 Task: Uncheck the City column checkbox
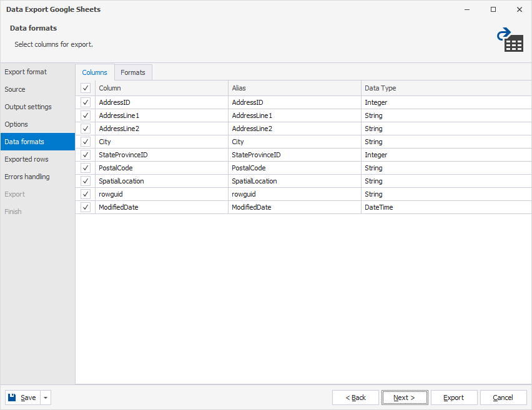coord(86,142)
